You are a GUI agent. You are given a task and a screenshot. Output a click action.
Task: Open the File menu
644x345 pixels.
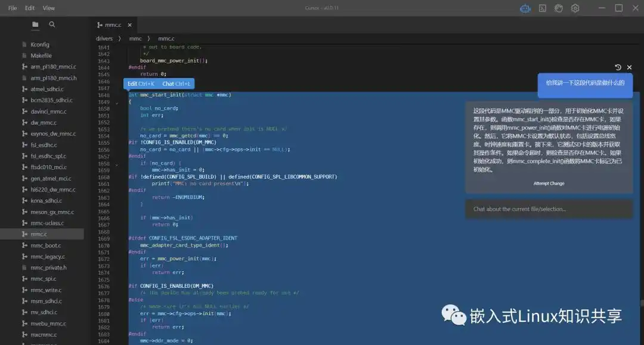click(x=13, y=8)
